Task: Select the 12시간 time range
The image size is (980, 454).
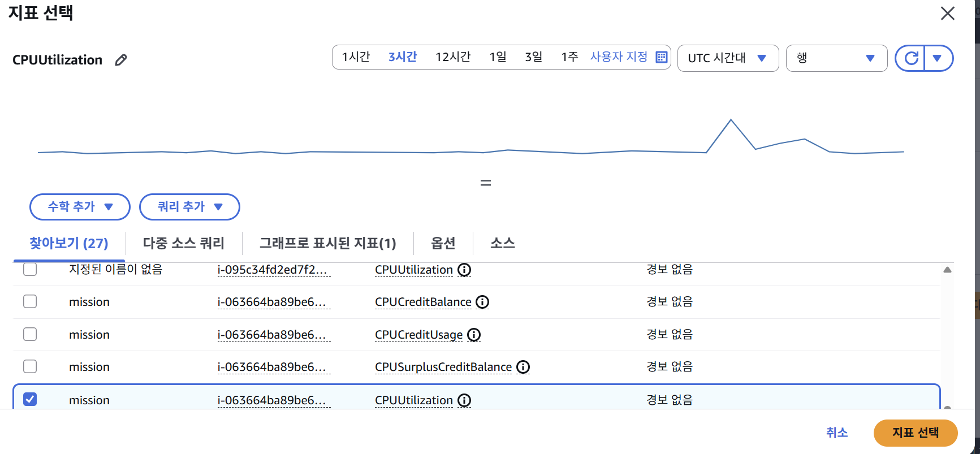Action: click(452, 57)
